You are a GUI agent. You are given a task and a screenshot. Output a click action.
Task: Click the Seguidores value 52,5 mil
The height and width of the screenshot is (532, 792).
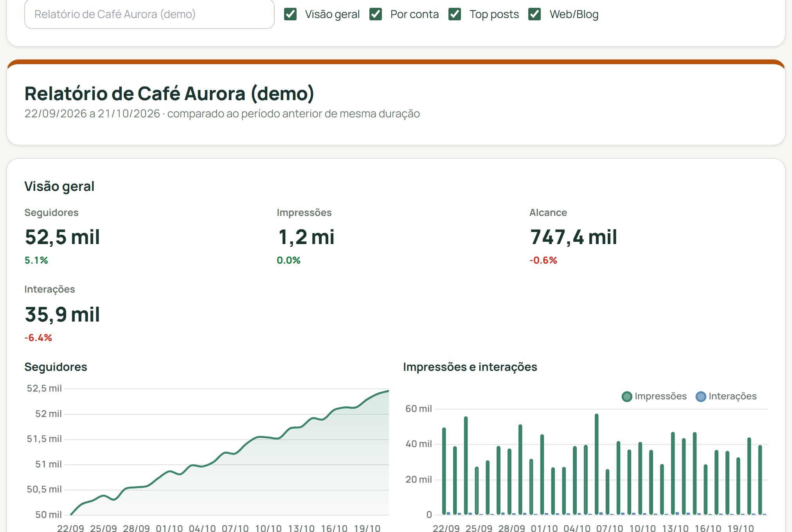(62, 237)
